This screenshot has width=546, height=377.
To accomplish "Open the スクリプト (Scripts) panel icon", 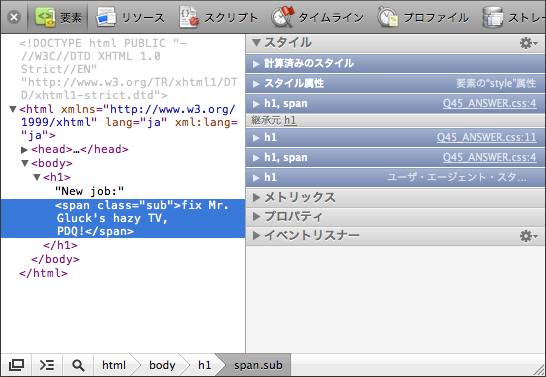I will coord(189,17).
